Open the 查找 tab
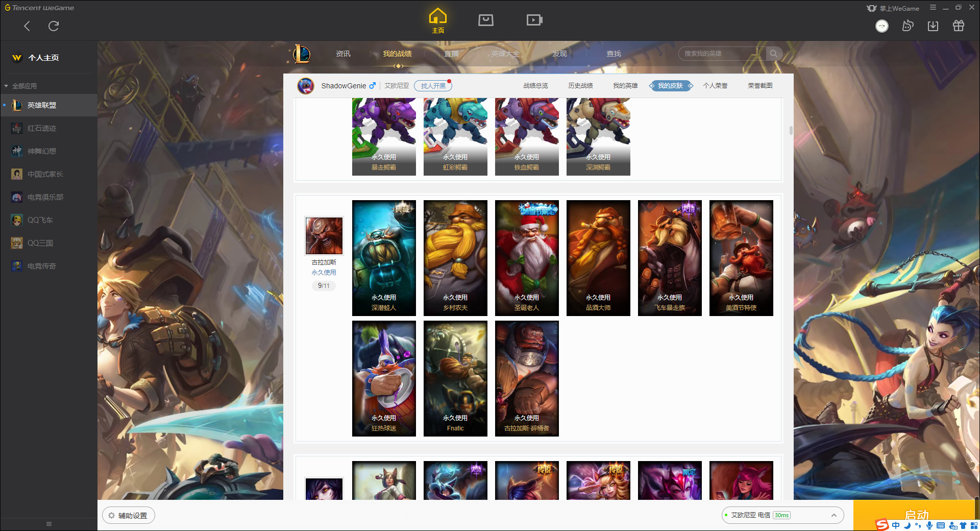 [614, 54]
